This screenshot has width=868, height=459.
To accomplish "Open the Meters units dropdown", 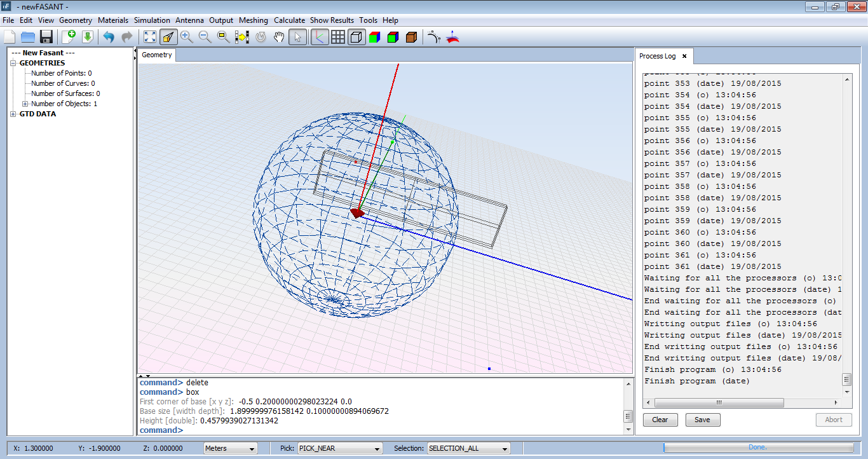I will click(229, 448).
